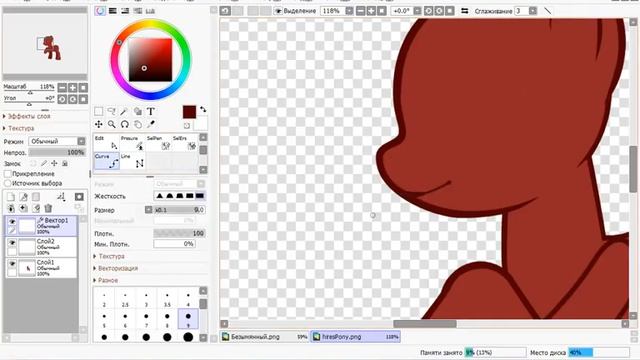The width and height of the screenshot is (640, 360).
Task: Zoom out using canvas toolbar minus
Action: (360, 11)
